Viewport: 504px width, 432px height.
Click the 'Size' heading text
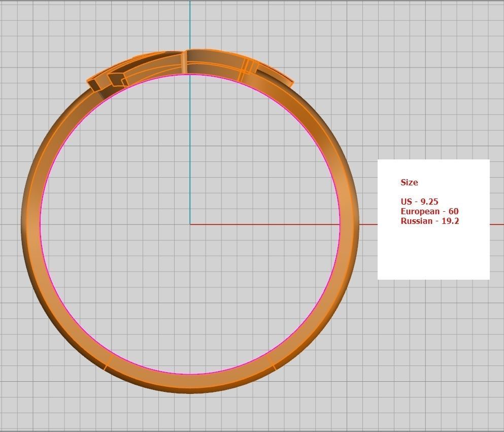tap(409, 183)
